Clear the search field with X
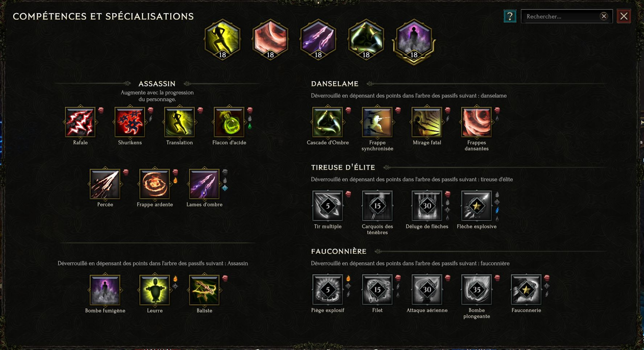This screenshot has width=644, height=350. pyautogui.click(x=604, y=16)
